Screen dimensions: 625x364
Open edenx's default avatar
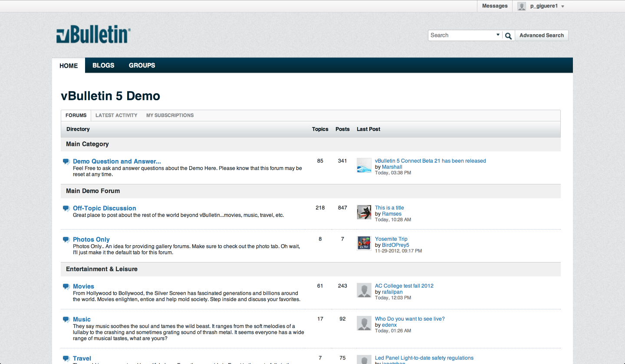click(x=364, y=323)
